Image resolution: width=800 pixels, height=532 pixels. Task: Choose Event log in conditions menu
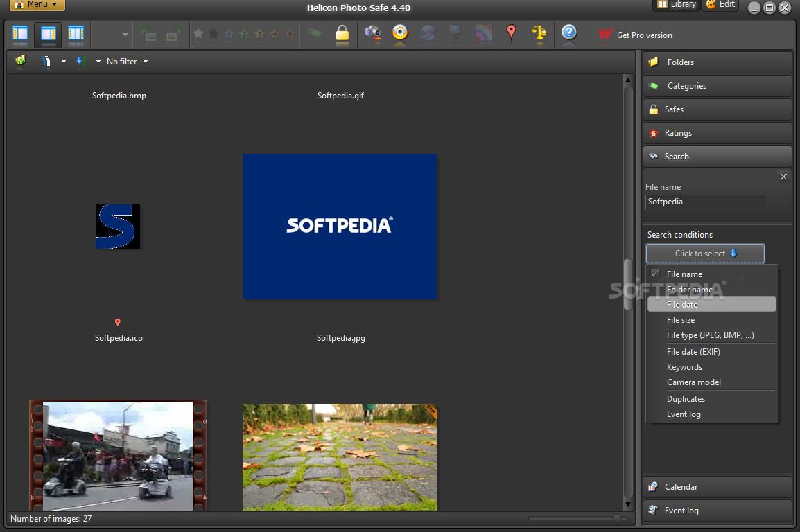[x=712, y=414]
